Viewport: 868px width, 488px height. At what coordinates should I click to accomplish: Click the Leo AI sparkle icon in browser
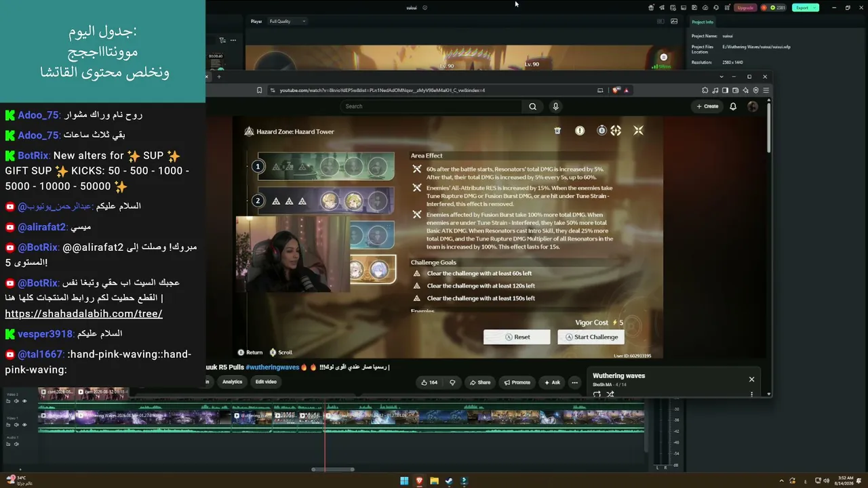point(745,90)
